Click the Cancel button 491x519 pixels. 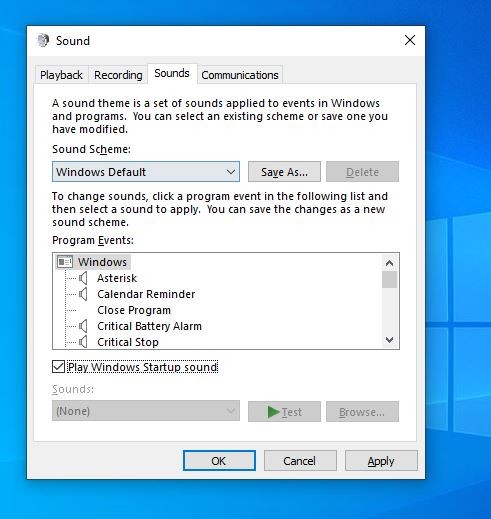tap(300, 460)
